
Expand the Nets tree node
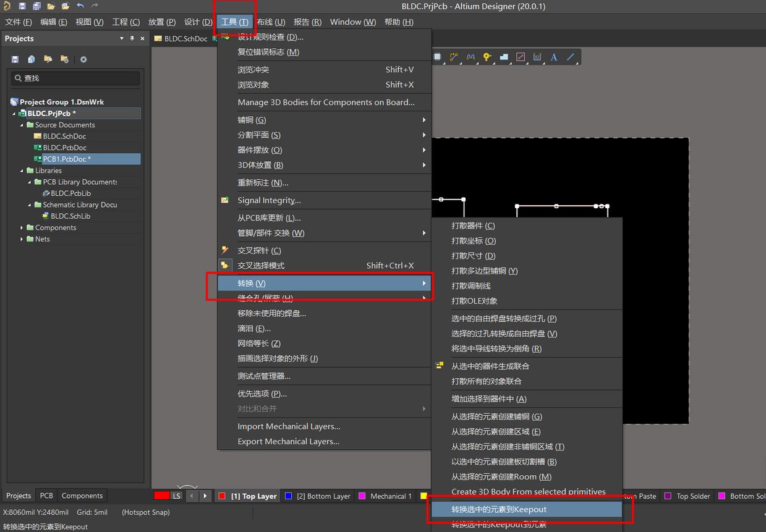(22, 239)
